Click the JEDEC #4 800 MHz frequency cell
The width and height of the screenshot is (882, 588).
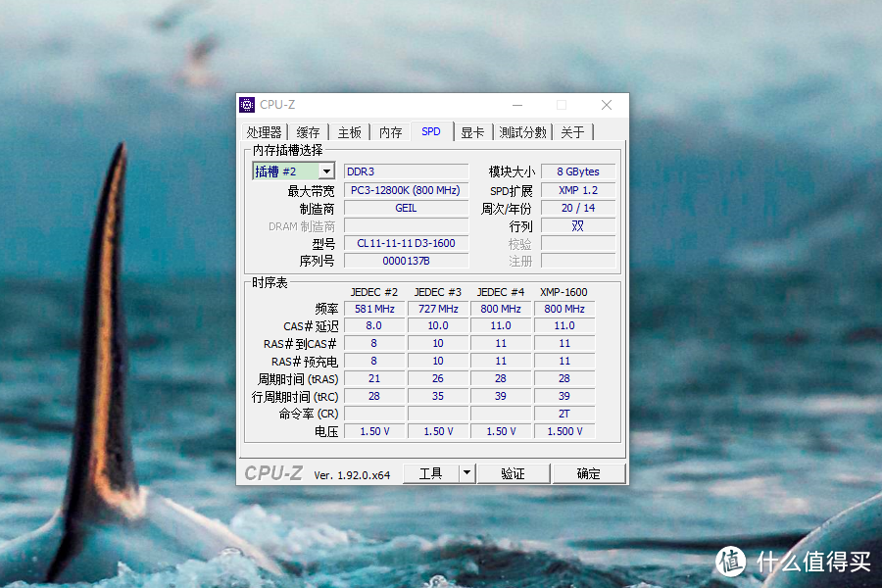[x=501, y=309]
